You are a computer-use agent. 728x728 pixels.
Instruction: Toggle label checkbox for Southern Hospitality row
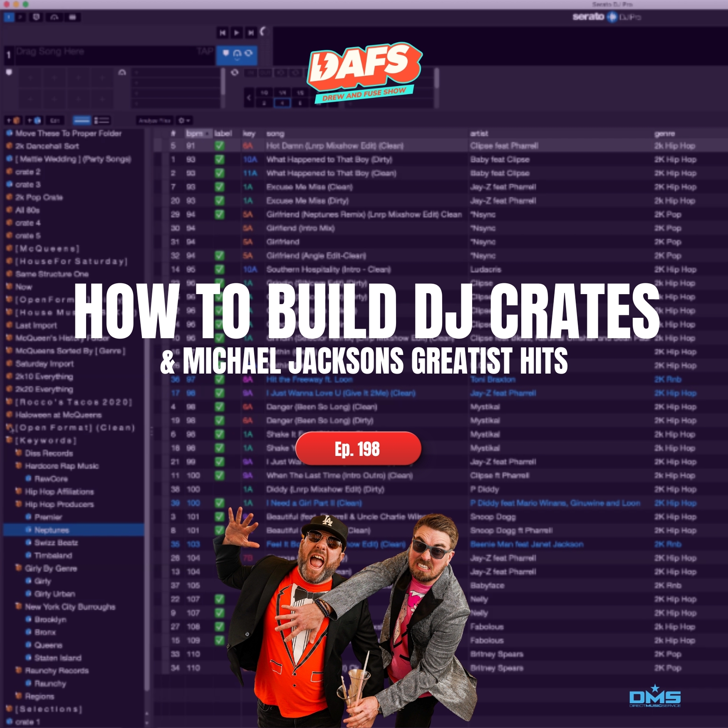pyautogui.click(x=219, y=270)
